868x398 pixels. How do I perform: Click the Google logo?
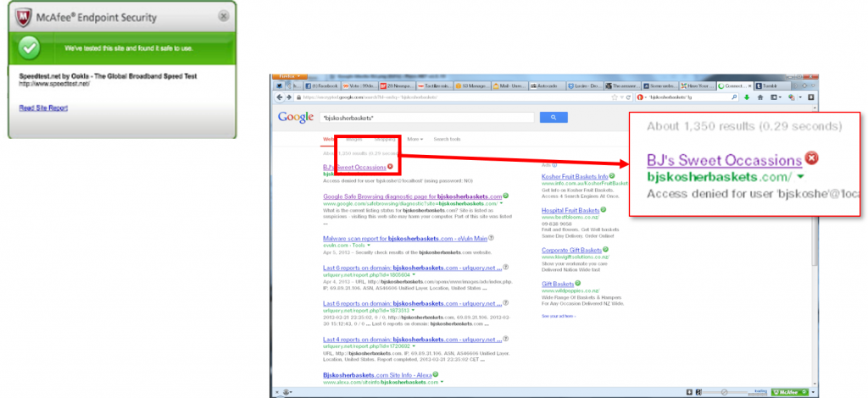[296, 117]
